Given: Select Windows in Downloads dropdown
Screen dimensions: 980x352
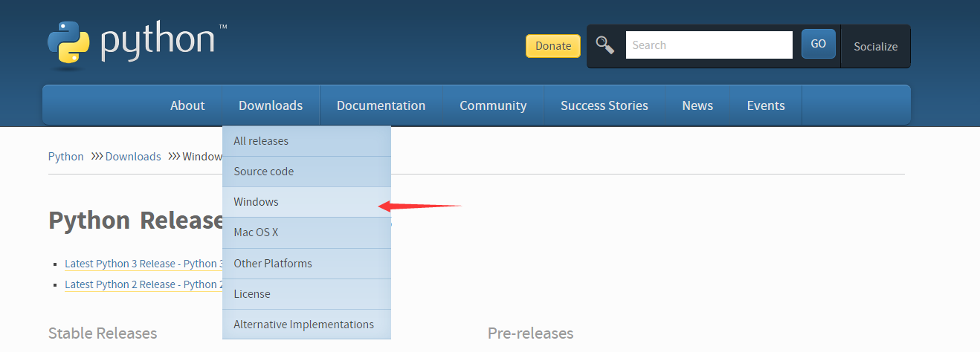Looking at the screenshot, I should pyautogui.click(x=306, y=202).
